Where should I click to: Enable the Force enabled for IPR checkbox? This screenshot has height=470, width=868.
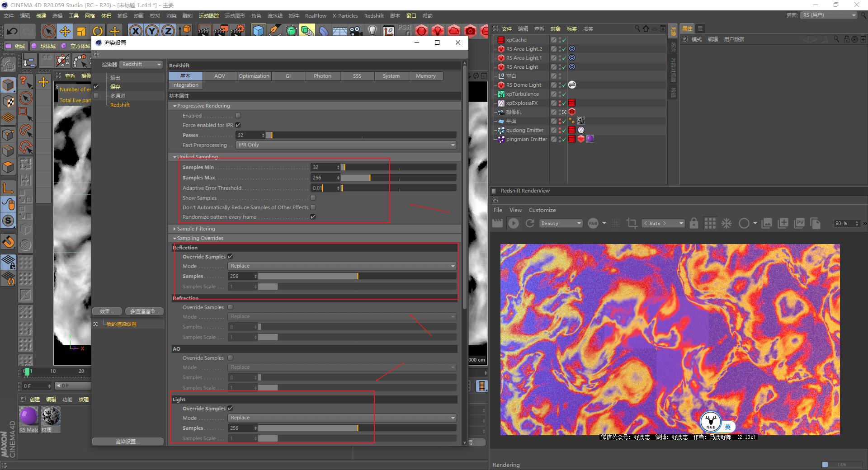[237, 125]
